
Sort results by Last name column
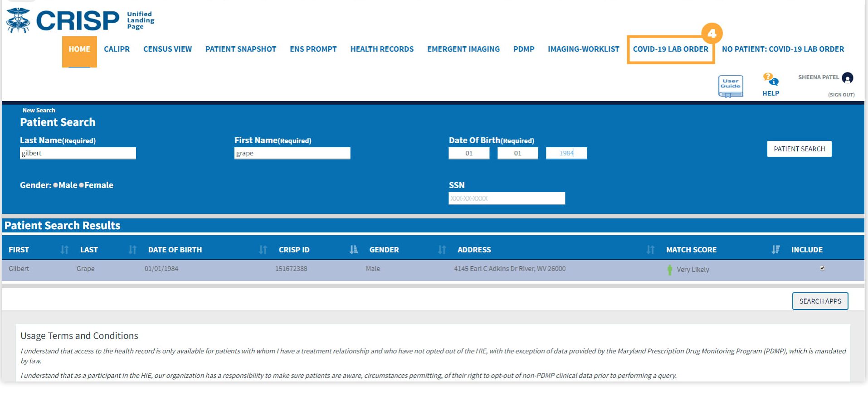[132, 250]
